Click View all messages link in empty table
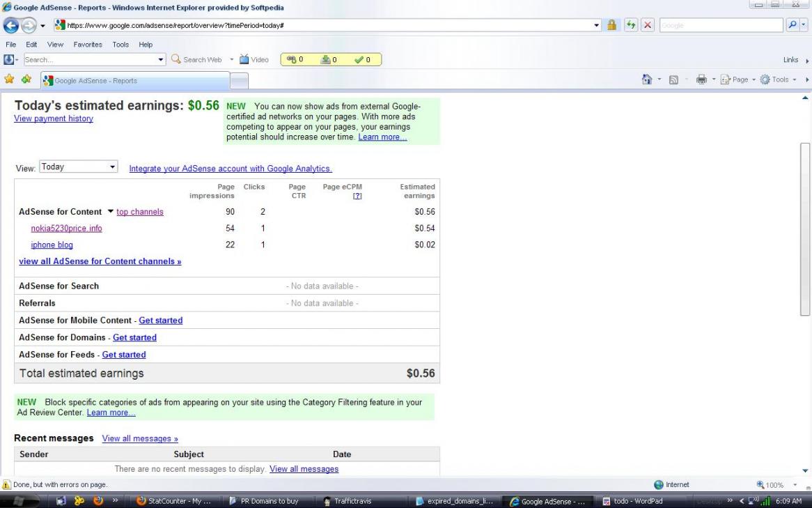The height and width of the screenshot is (508, 812). pyautogui.click(x=304, y=469)
